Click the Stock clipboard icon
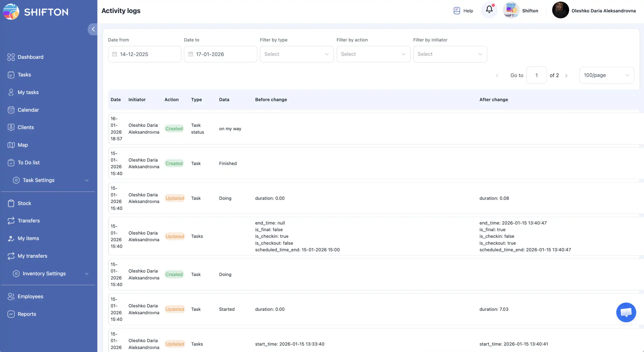The height and width of the screenshot is (352, 644). tap(11, 203)
